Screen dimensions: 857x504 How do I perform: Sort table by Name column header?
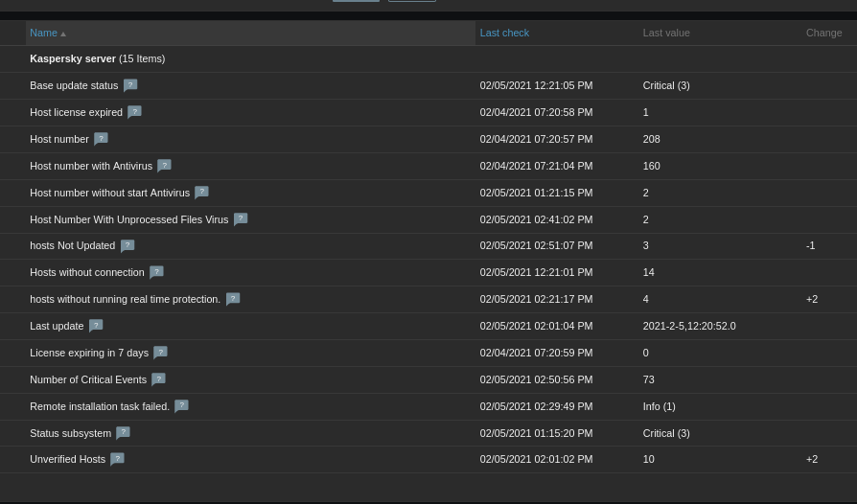pyautogui.click(x=43, y=33)
